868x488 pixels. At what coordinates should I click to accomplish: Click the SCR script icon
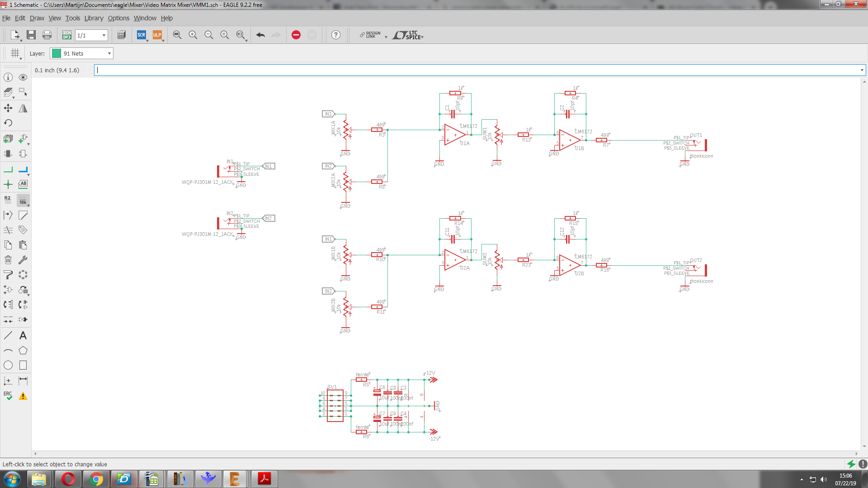[142, 35]
